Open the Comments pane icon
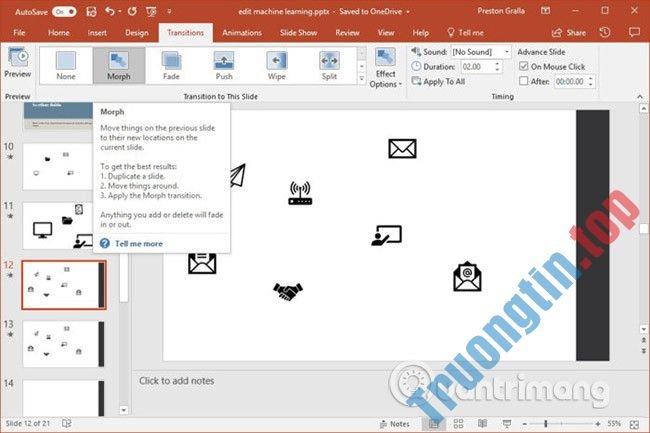The image size is (650, 433). [x=634, y=32]
